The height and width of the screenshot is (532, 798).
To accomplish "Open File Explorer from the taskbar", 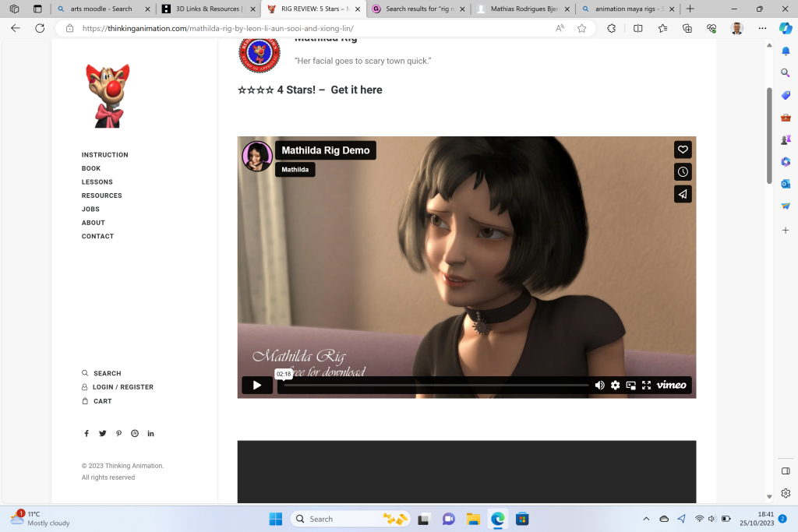I will [x=473, y=519].
